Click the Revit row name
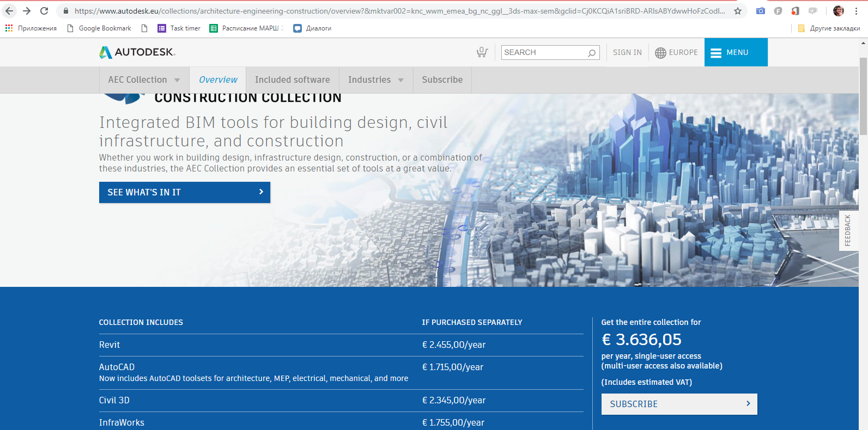868x430 pixels. pyautogui.click(x=110, y=345)
